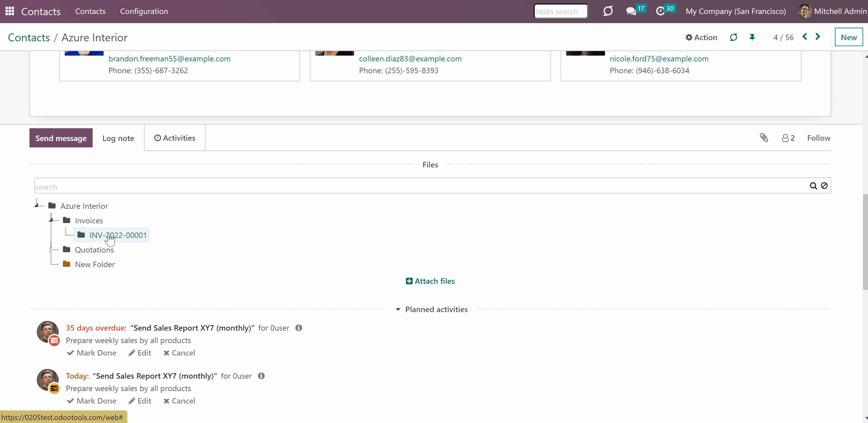This screenshot has width=868, height=423.
Task: Click info icon on overdue activity
Action: [299, 328]
